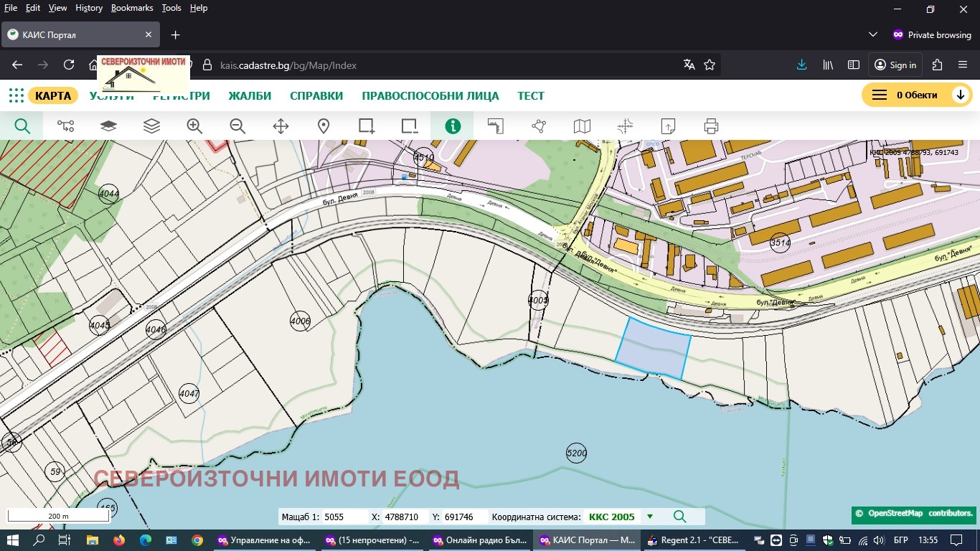
Task: Click the print icon on the toolbar
Action: [710, 126]
